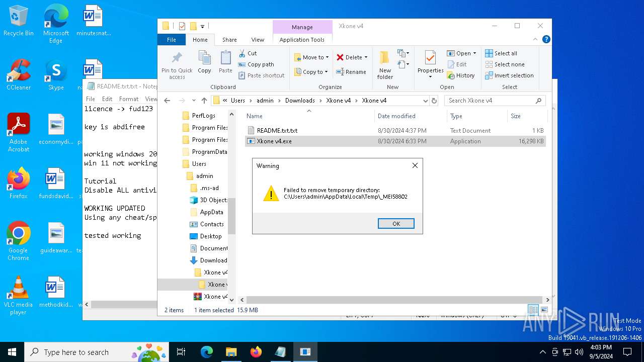The image size is (644, 362).
Task: Open Firefox from taskbar
Action: click(x=256, y=352)
